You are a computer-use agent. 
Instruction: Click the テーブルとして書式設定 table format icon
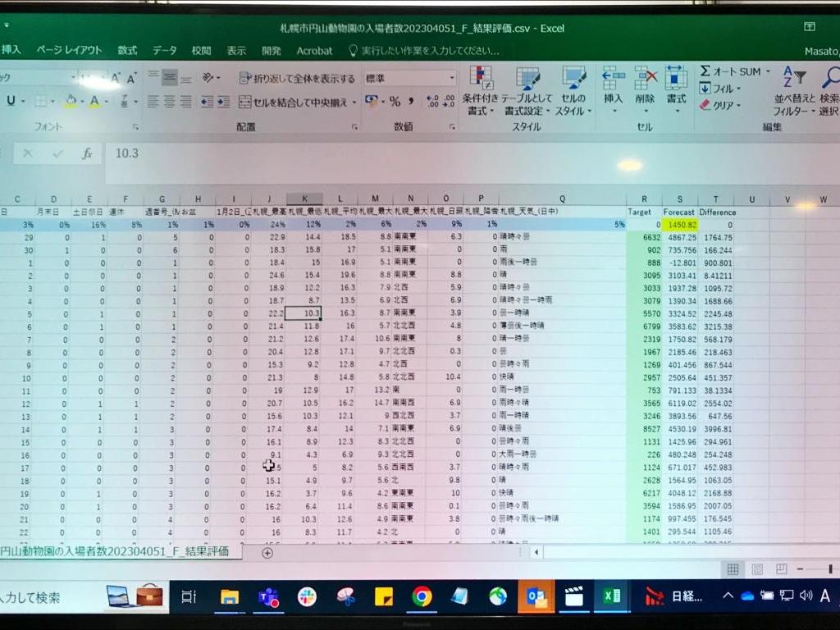coord(527,90)
